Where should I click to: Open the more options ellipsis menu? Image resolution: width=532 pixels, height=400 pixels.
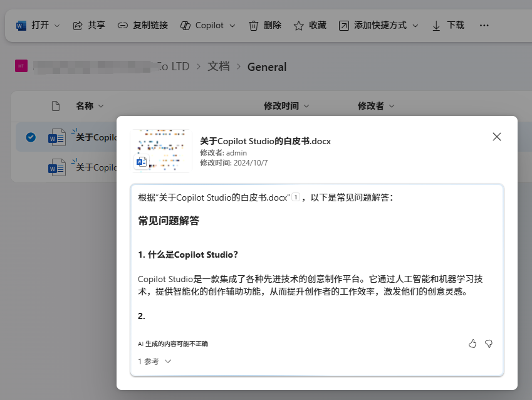coord(484,26)
